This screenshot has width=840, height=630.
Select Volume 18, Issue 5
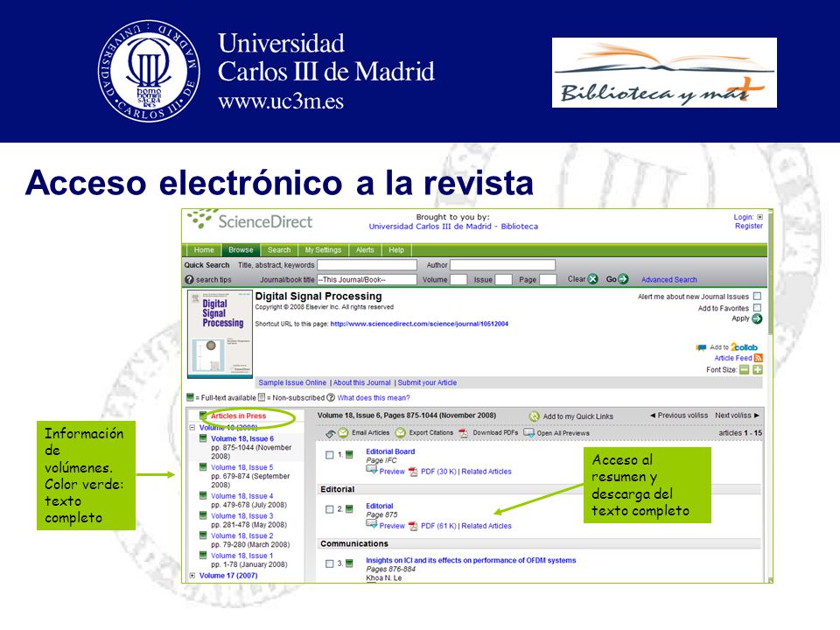[x=241, y=467]
